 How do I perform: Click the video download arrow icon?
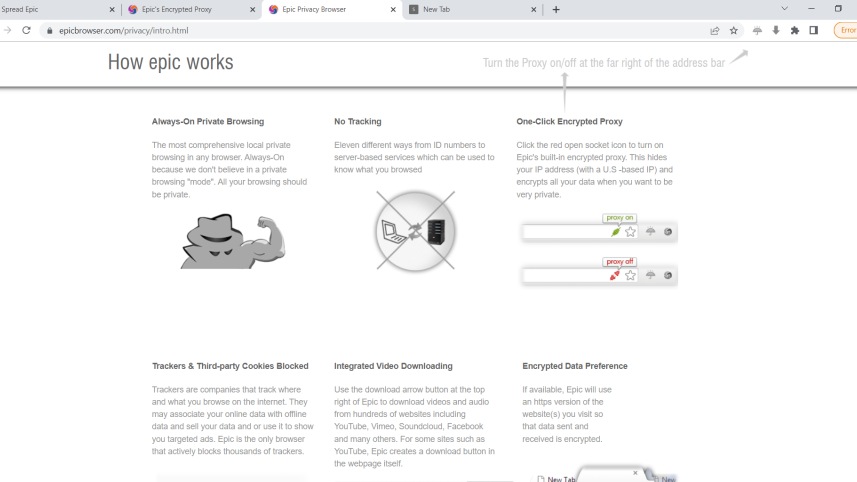(x=775, y=31)
